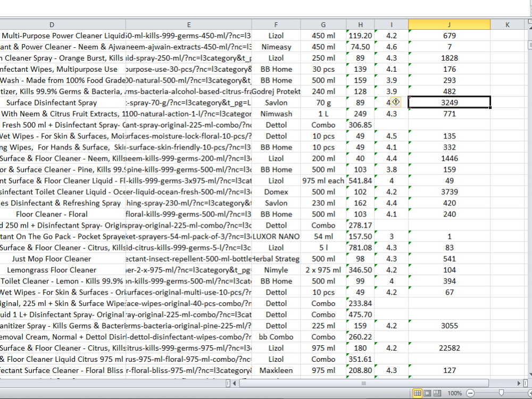Screen dimensions: 532x399
Task: Switch to Normal view in status bar
Action: click(417, 393)
